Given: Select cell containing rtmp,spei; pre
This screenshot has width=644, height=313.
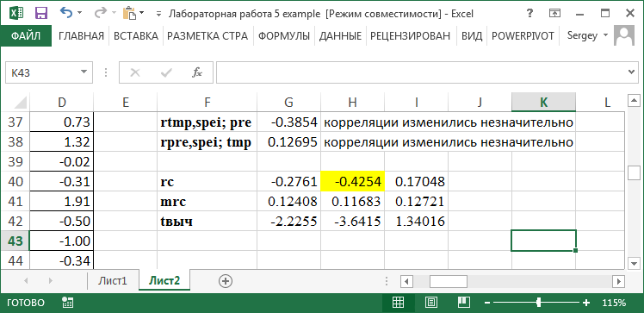Looking at the screenshot, I should pos(207,122).
